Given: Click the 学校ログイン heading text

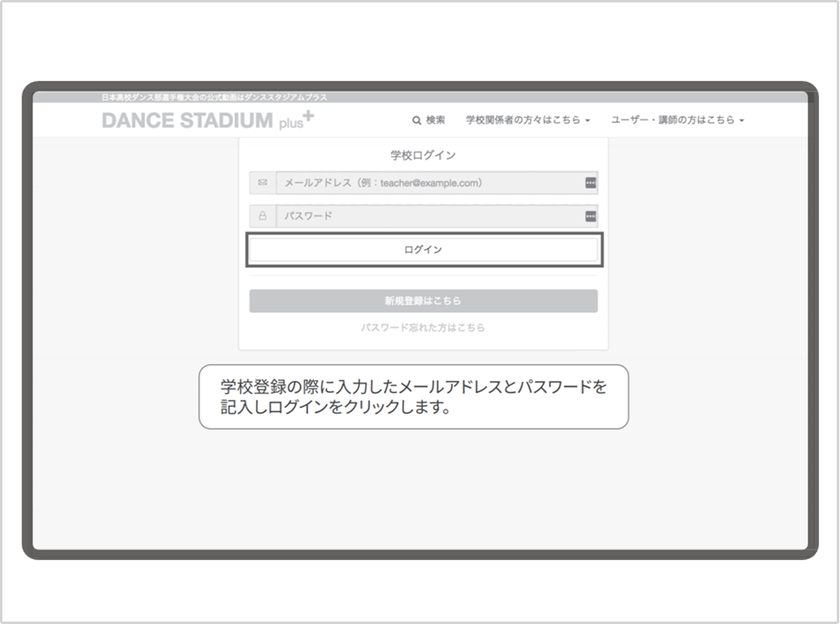Looking at the screenshot, I should click(x=422, y=155).
